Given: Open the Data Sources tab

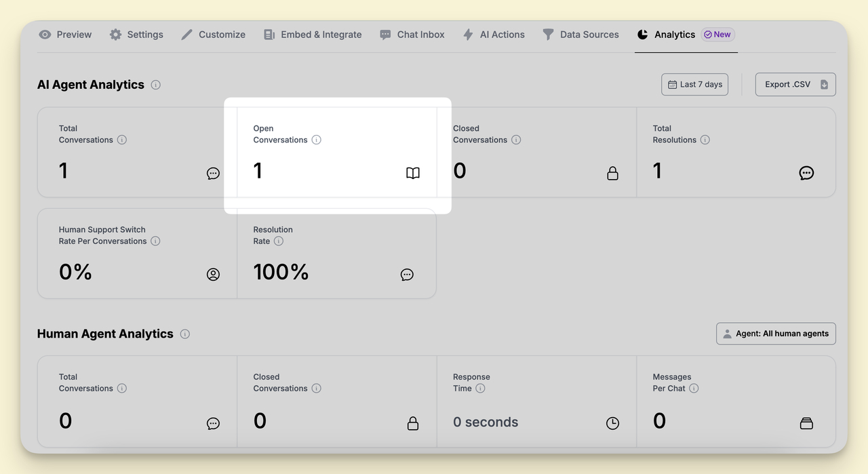Looking at the screenshot, I should click(x=580, y=35).
